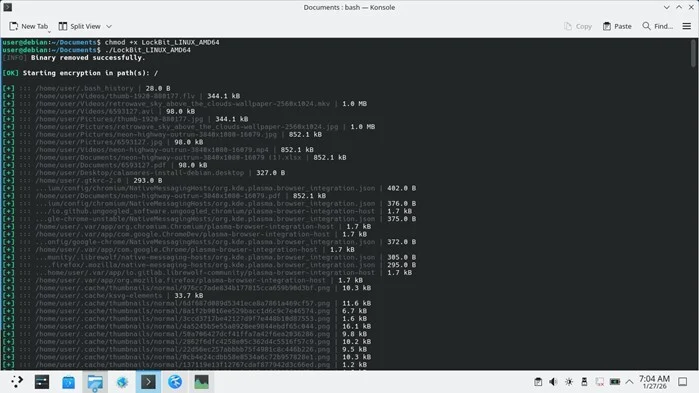Click the Paste toolbar button
699x393 pixels.
click(x=617, y=26)
